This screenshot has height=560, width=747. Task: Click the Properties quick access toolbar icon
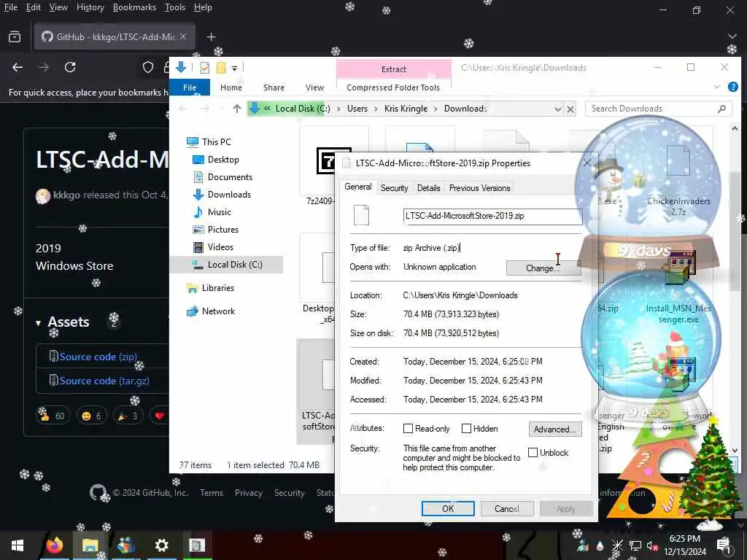coord(205,68)
